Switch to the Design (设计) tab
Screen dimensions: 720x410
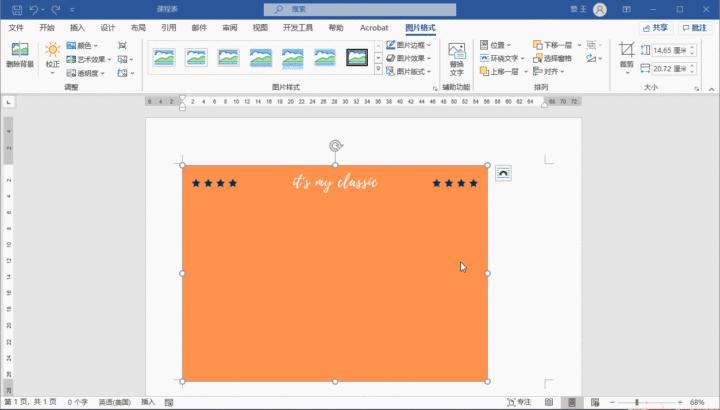(x=108, y=28)
